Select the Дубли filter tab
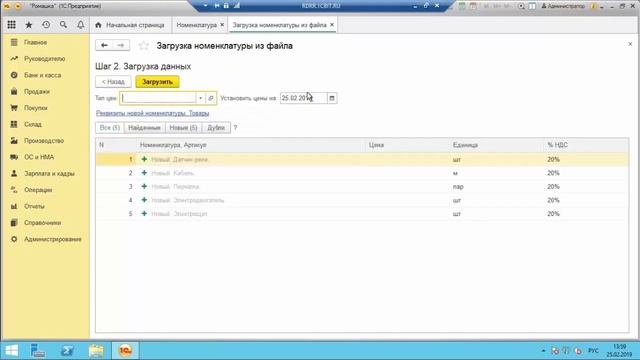This screenshot has height=360, width=640. click(x=216, y=128)
